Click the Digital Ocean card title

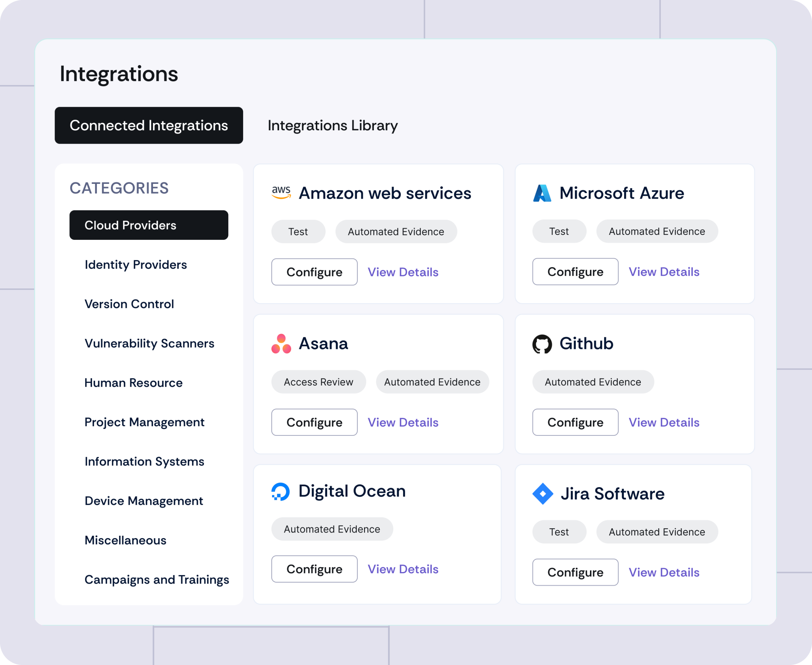[352, 491]
